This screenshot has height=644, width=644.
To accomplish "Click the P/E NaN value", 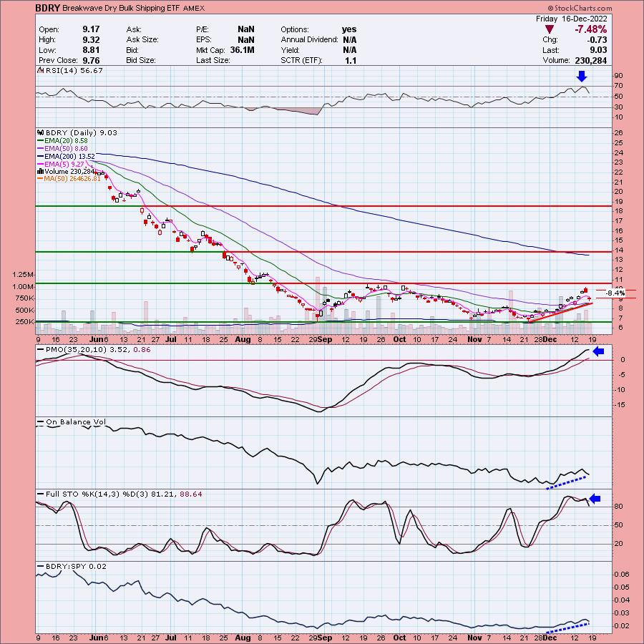I will coord(245,29).
